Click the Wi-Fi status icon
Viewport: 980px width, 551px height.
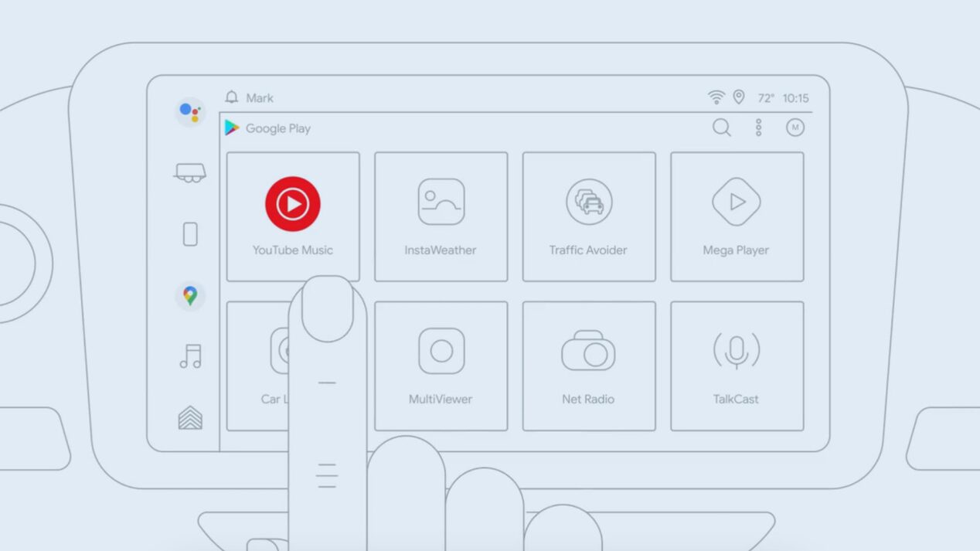716,97
